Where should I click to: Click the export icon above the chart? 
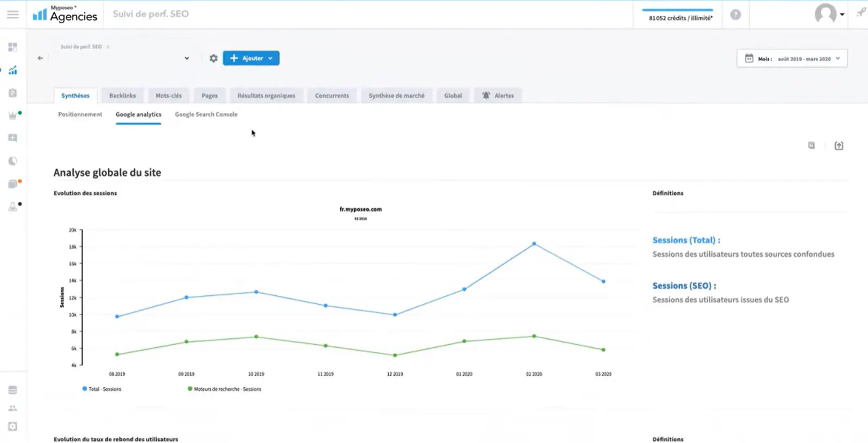point(839,145)
